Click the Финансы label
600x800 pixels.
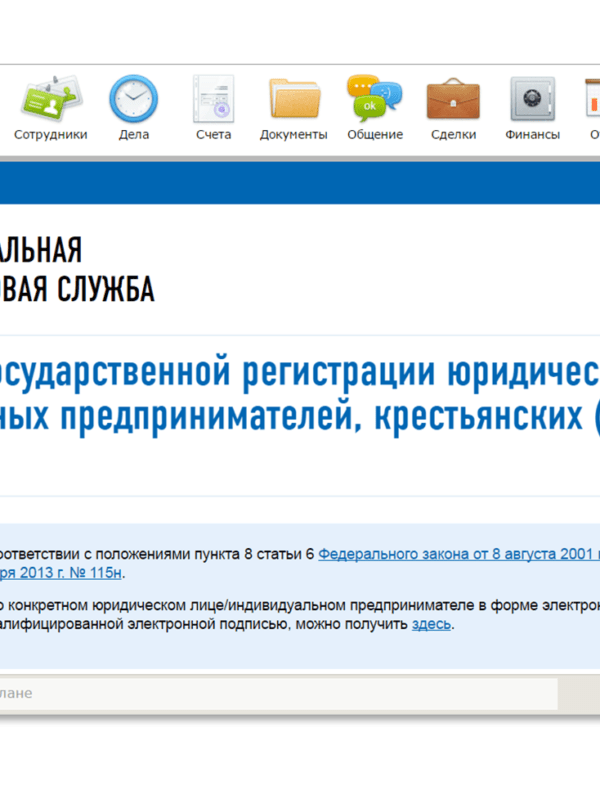533,135
